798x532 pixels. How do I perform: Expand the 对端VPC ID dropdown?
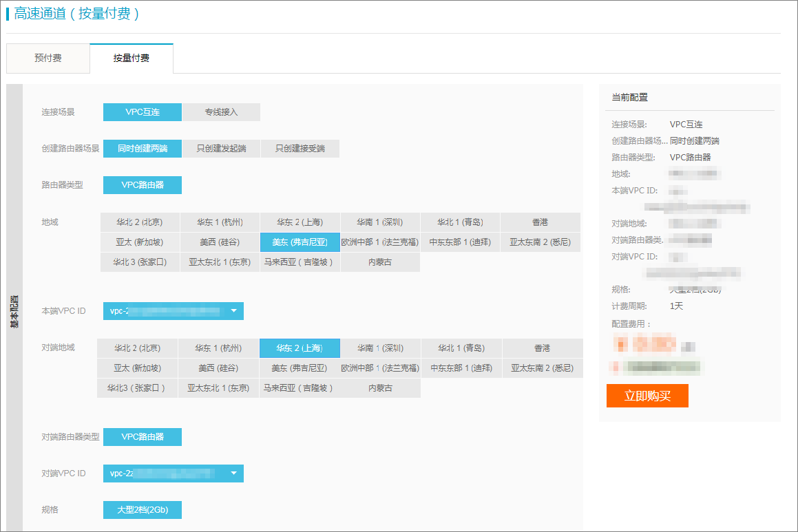point(233,474)
